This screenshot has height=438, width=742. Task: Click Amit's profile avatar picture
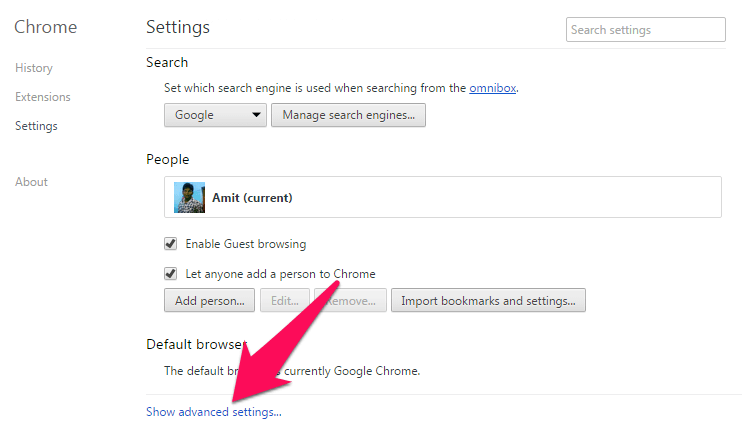point(189,197)
